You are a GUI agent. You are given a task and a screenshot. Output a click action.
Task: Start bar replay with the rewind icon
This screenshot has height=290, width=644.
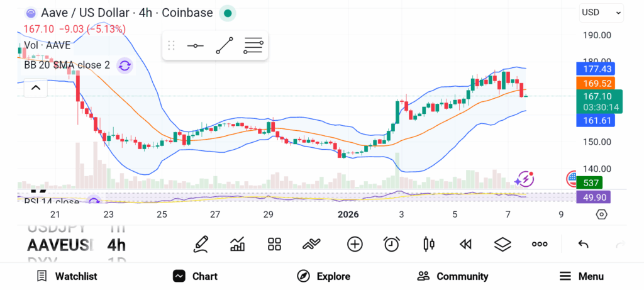point(465,244)
